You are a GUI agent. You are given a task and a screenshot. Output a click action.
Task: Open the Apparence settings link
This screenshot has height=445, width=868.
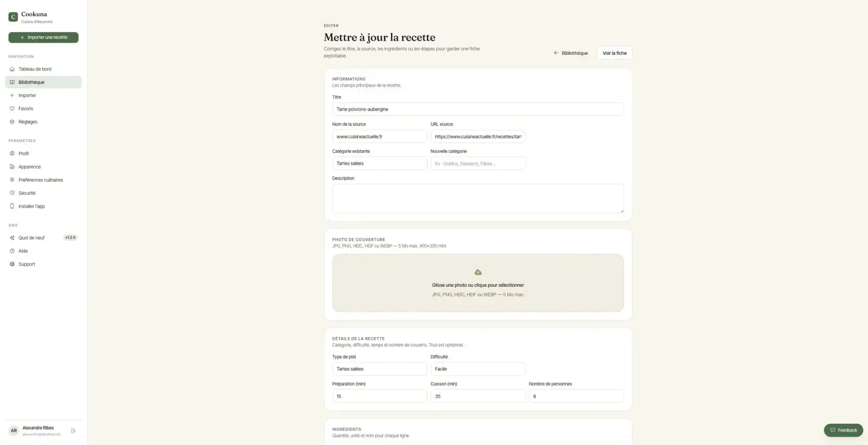coord(43,167)
